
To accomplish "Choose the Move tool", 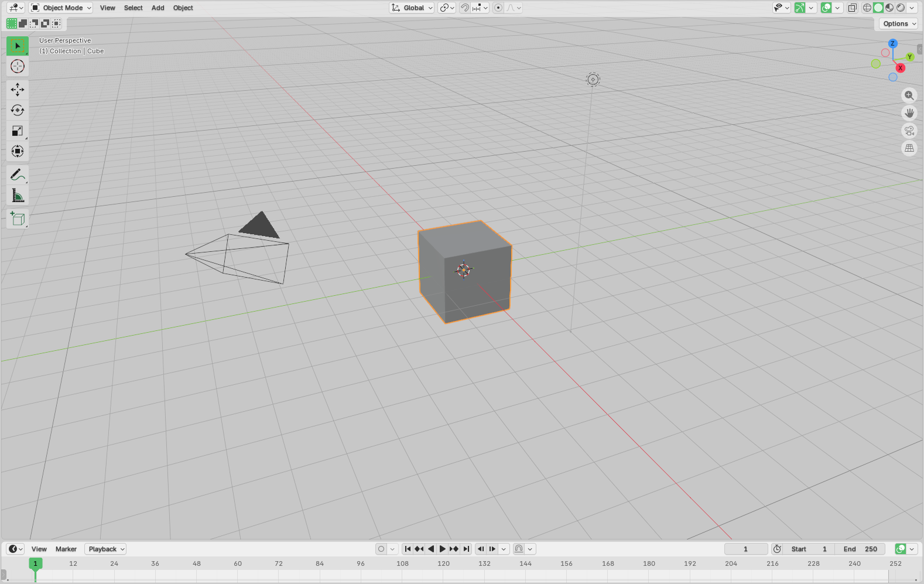I will point(17,90).
